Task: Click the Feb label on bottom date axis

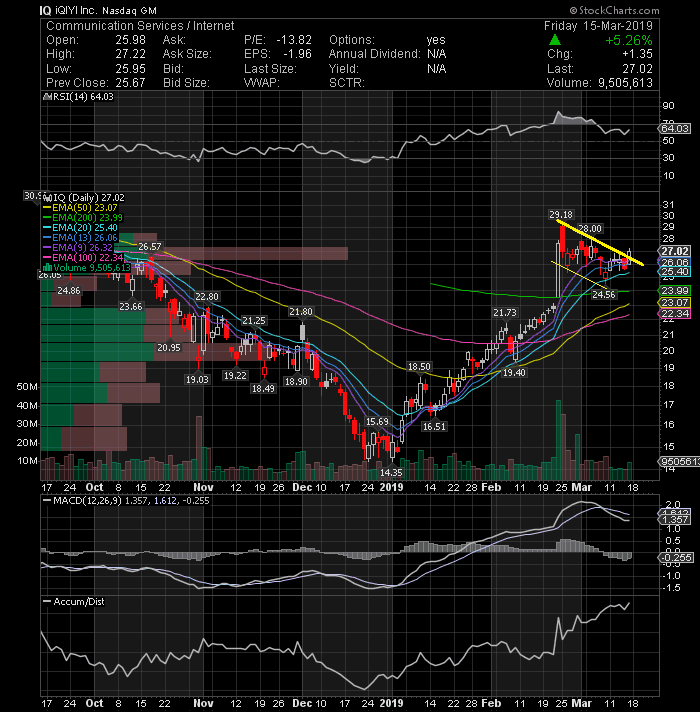Action: 491,703
